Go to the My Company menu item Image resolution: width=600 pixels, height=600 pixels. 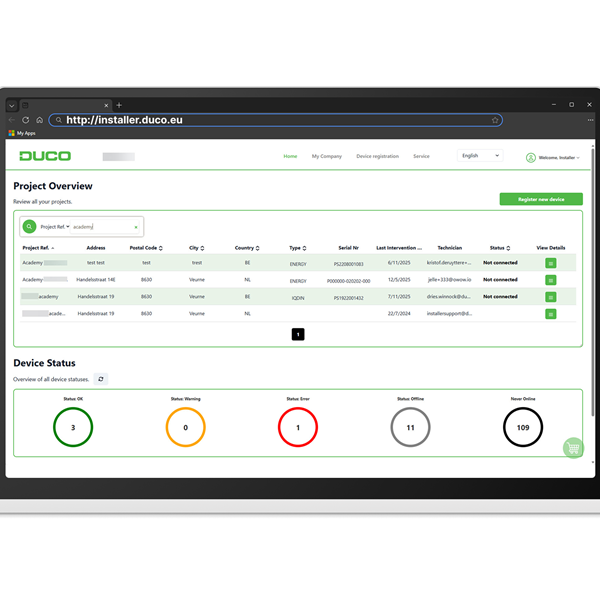tap(326, 156)
